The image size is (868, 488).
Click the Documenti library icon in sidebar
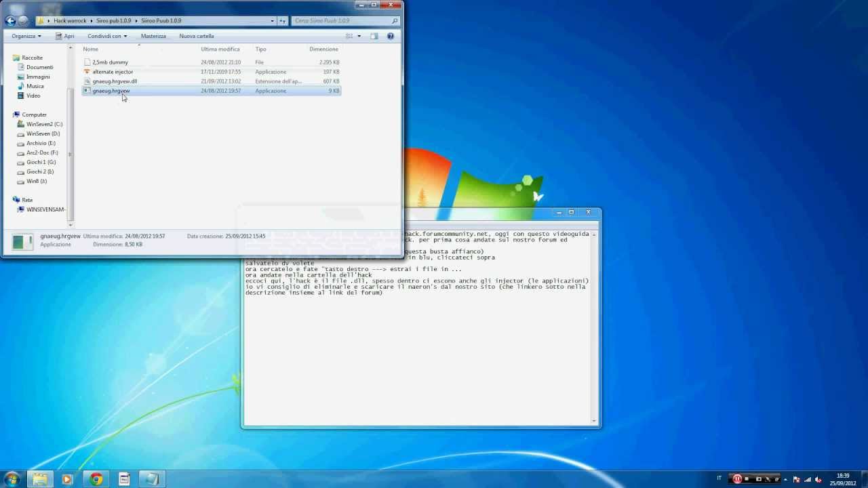[21, 67]
